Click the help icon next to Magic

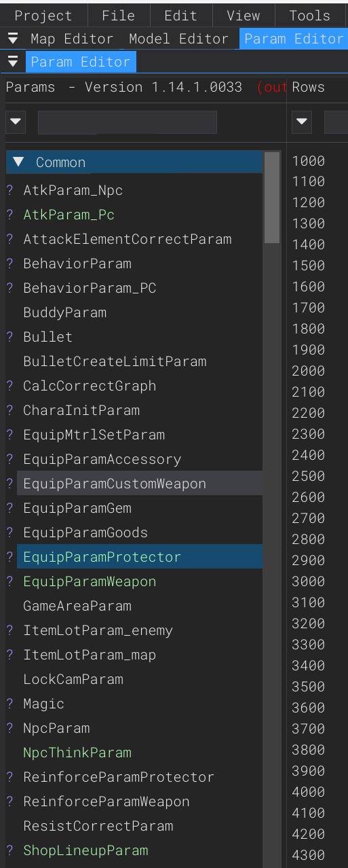pos(9,704)
